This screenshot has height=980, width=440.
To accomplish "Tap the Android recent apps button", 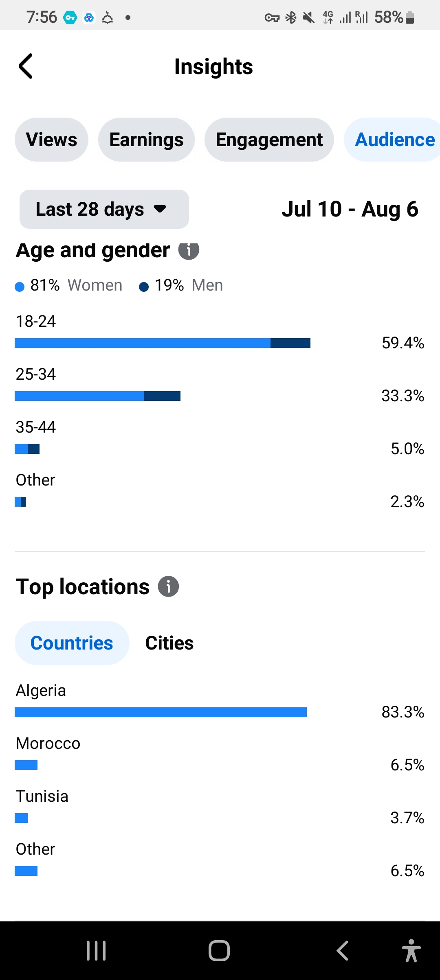I will 96,951.
